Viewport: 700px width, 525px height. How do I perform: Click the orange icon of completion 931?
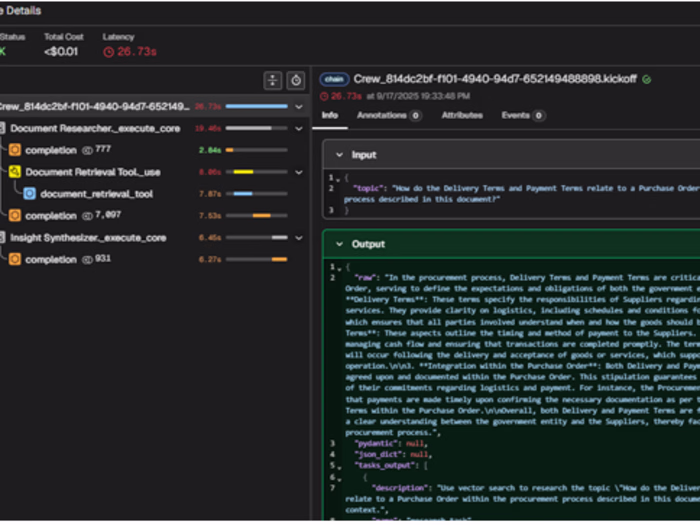coord(15,259)
